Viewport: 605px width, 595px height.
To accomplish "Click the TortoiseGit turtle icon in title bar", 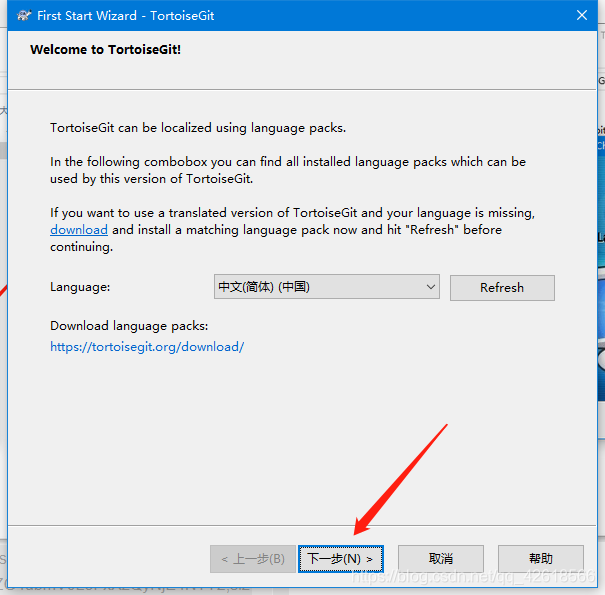I will click(x=24, y=16).
